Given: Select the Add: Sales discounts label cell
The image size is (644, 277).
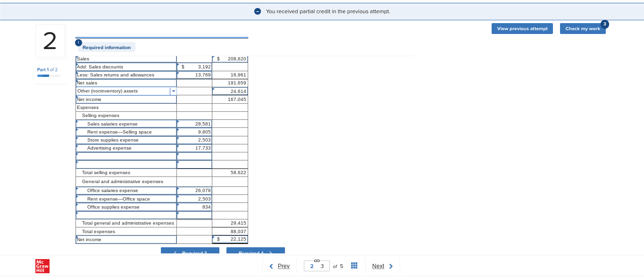Looking at the screenshot, I should tap(126, 67).
